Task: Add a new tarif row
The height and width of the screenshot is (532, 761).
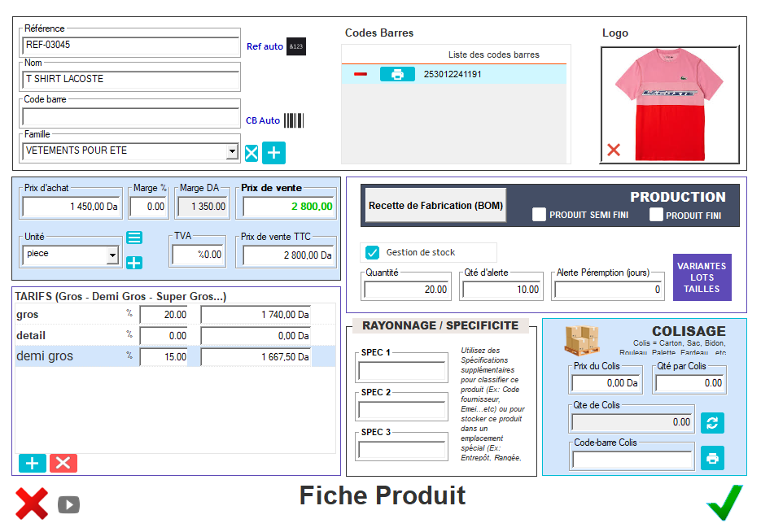Action: 33,463
